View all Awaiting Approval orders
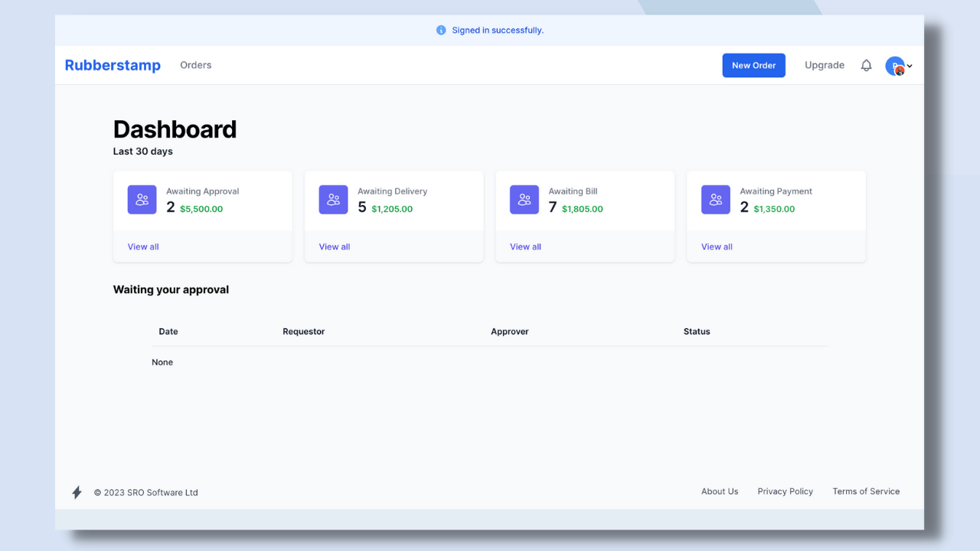Screen dimensions: 980x551 click(143, 246)
